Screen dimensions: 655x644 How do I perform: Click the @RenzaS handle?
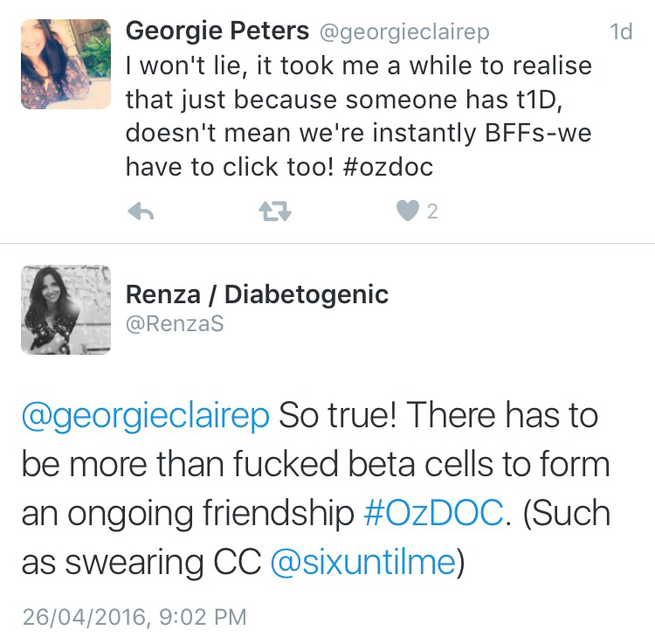pos(175,323)
